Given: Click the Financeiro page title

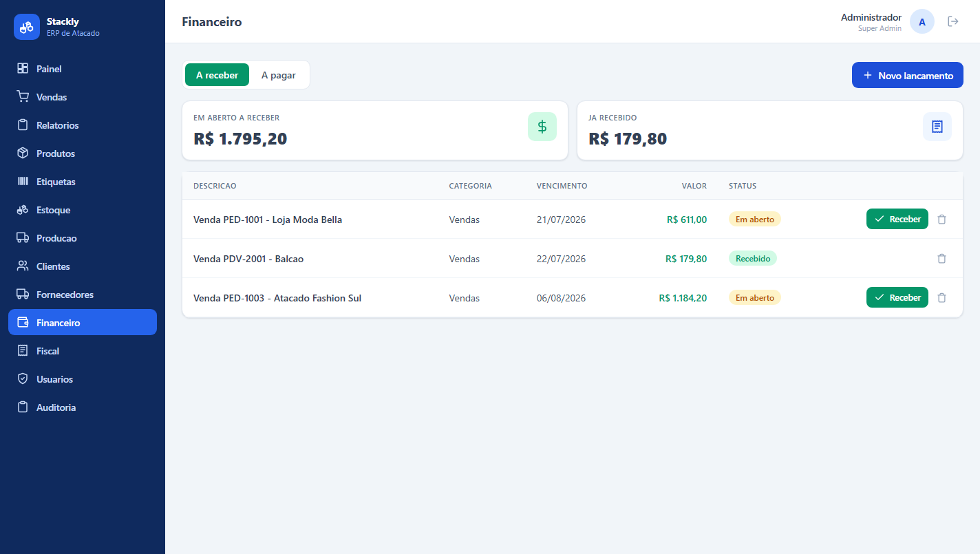Looking at the screenshot, I should pos(212,21).
